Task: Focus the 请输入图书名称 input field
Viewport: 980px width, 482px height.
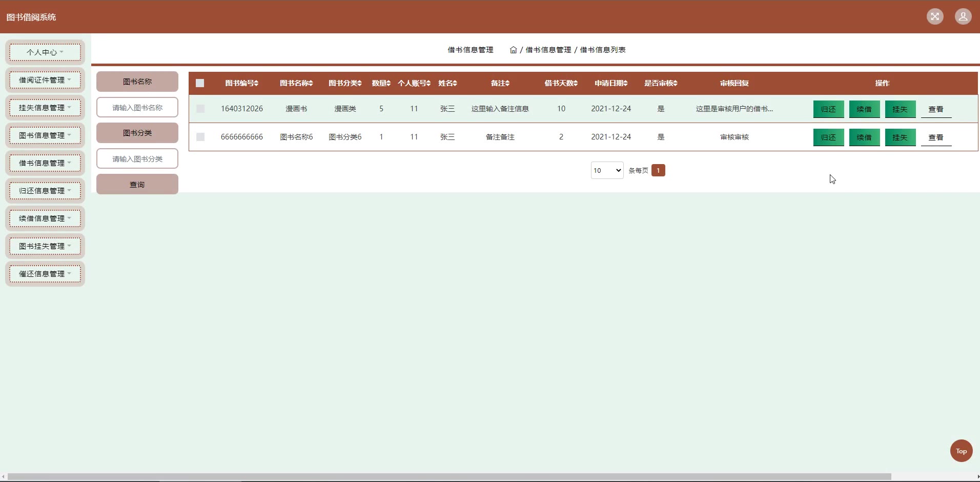Action: (x=137, y=107)
